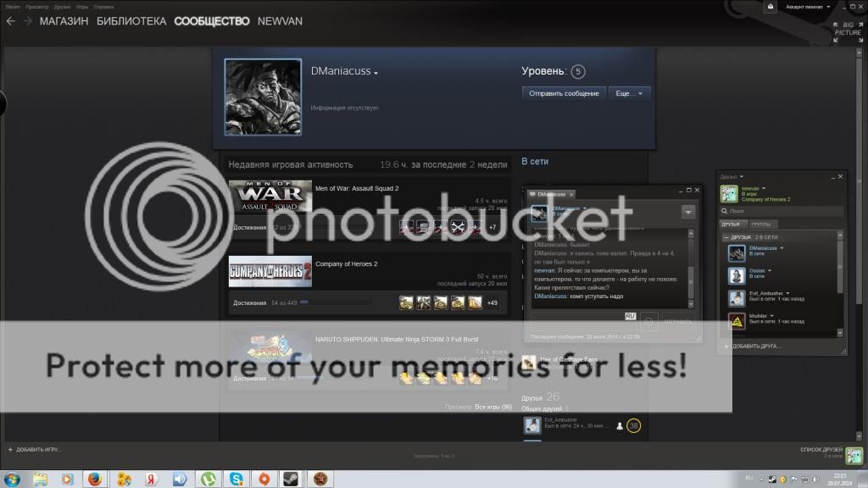
Task: Click the Steam icon in the taskbar
Action: point(292,479)
